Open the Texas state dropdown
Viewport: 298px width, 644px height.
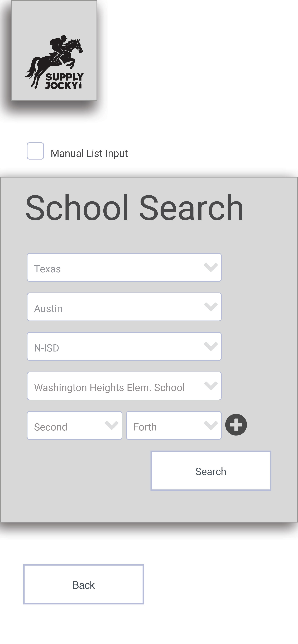click(124, 267)
